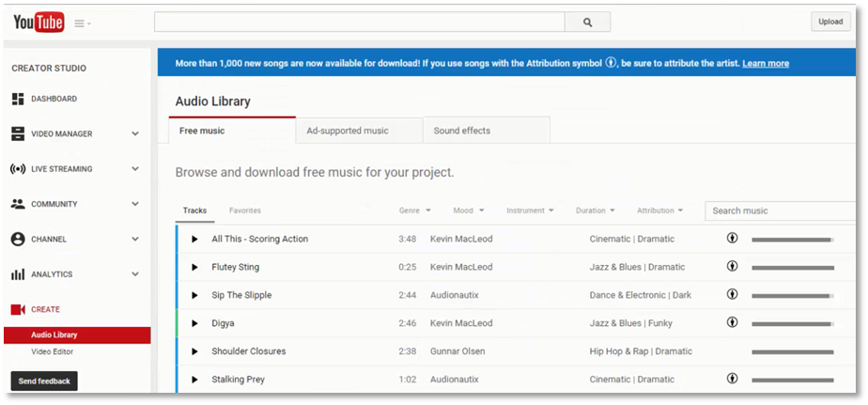Click genre text Jazz & Blues | Funky

[630, 323]
